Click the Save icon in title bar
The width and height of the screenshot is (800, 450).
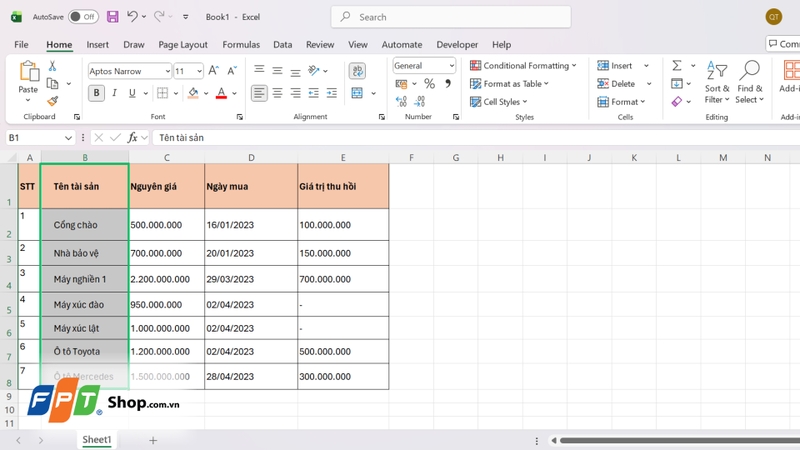point(113,17)
